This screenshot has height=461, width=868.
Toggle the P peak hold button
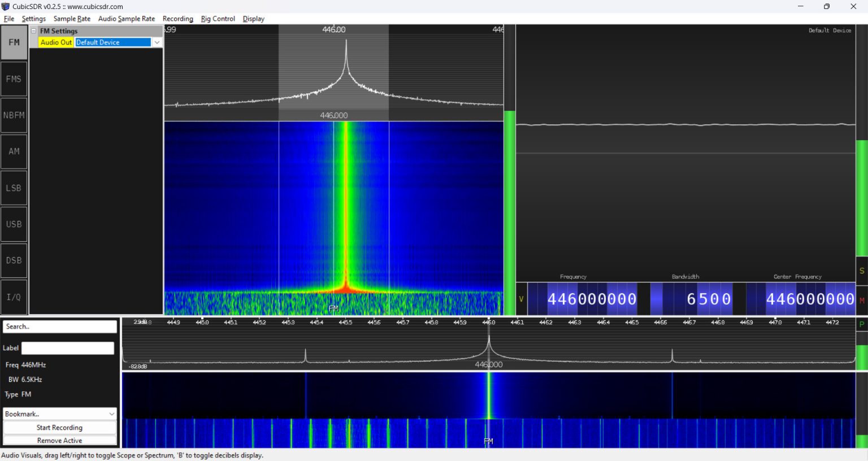point(862,324)
